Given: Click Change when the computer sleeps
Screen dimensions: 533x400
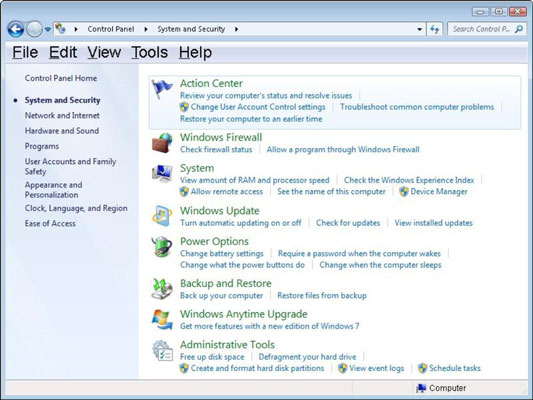Looking at the screenshot, I should click(380, 265).
